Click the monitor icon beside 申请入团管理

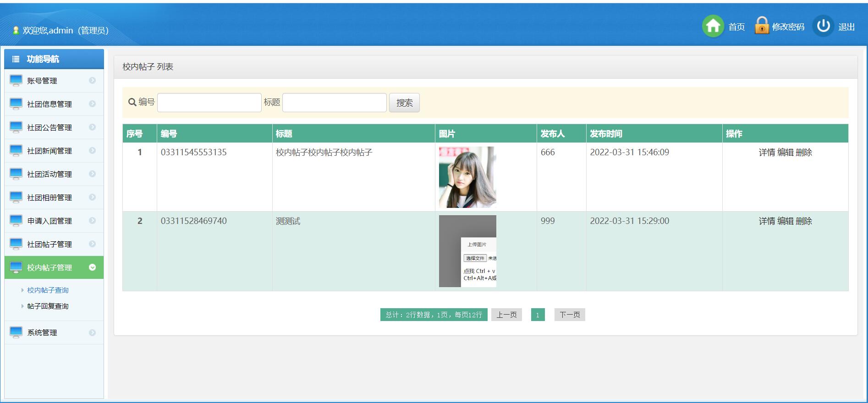point(16,221)
